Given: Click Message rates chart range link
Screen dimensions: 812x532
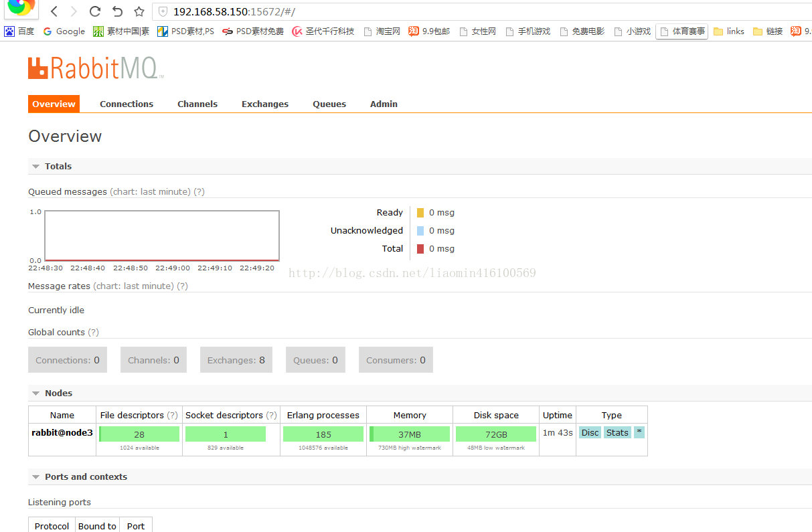Looking at the screenshot, I should [x=133, y=286].
